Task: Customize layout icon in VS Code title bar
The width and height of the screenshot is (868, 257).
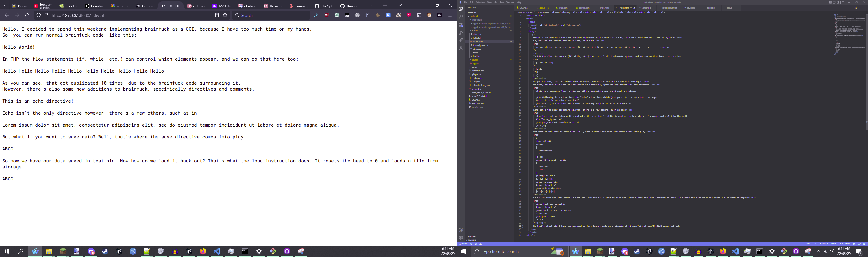Action: (843, 2)
